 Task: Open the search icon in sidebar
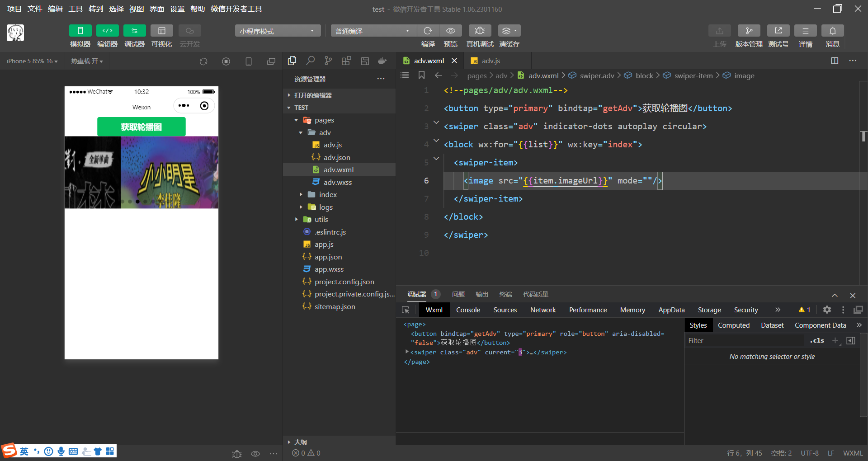(310, 61)
